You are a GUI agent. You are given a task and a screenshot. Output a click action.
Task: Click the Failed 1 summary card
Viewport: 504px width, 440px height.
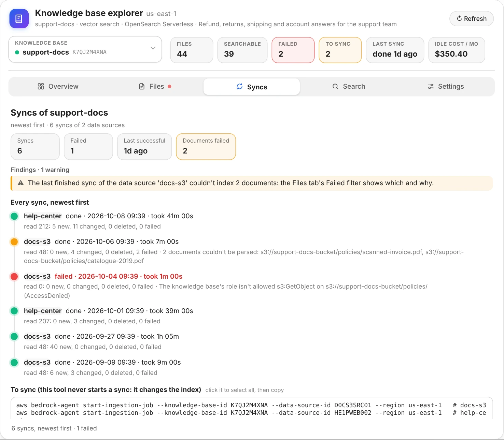(x=88, y=147)
